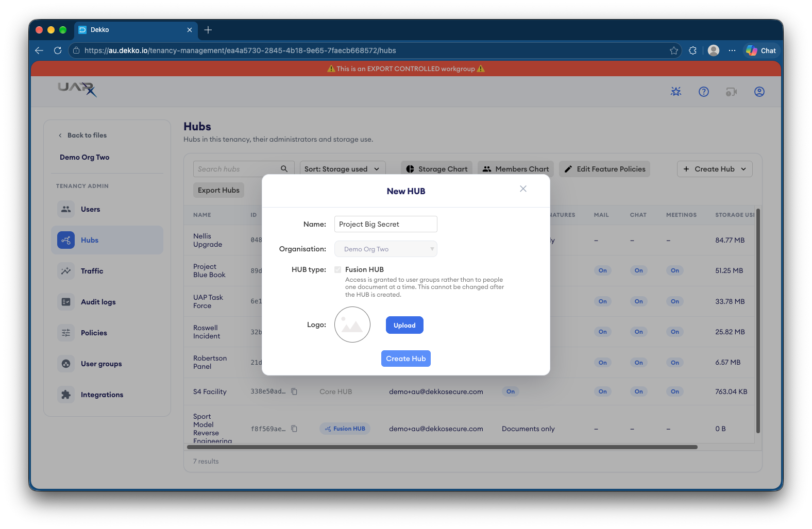Go back via Back to files
Screen dimensions: 812x529
click(x=82, y=135)
